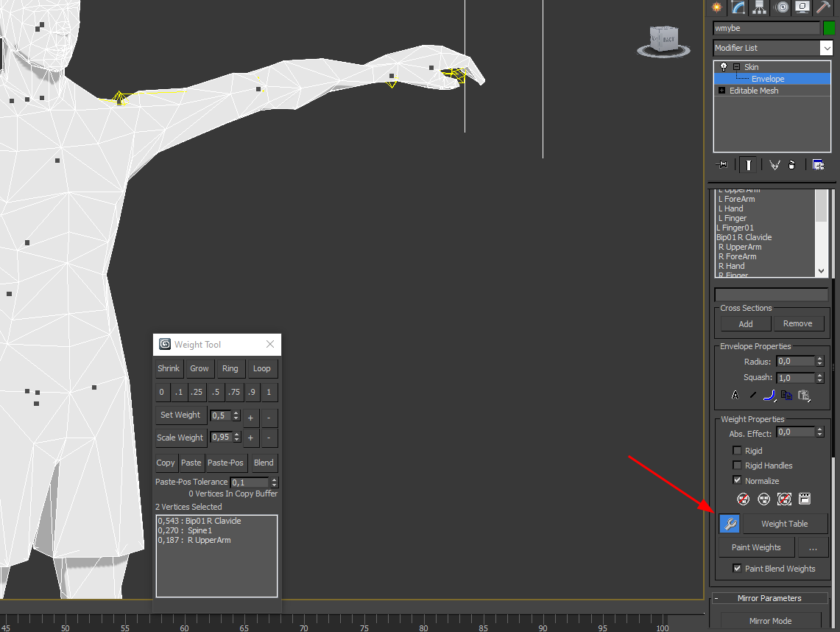This screenshot has height=632, width=840.
Task: Click the ViewCube in the viewport
Action: pyautogui.click(x=663, y=40)
